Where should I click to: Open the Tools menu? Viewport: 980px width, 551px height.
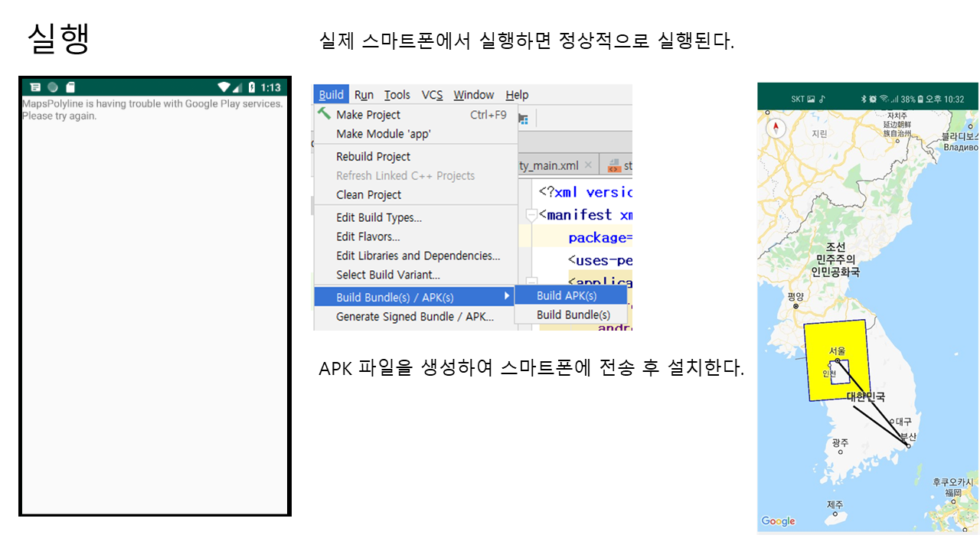pos(397,95)
